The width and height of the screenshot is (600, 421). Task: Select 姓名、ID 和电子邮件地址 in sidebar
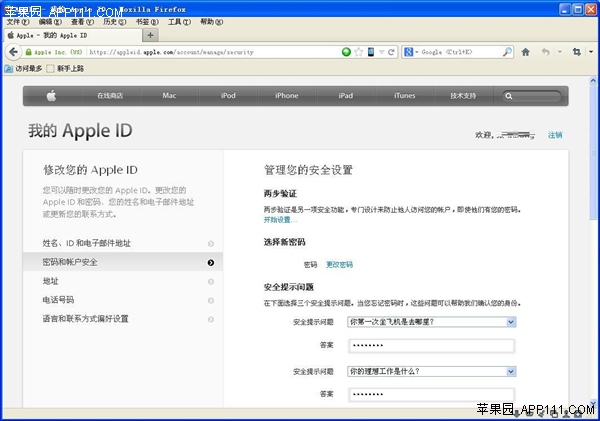coord(86,243)
